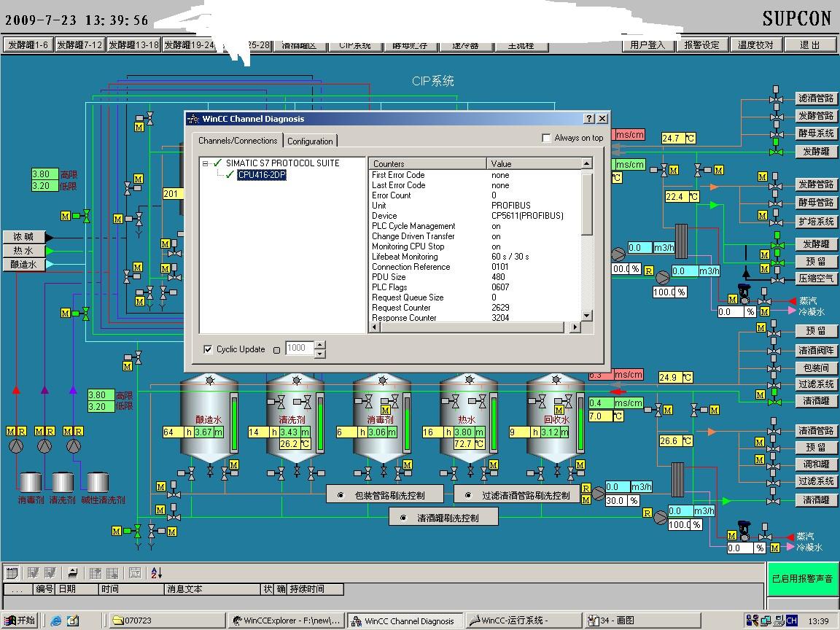Uncheck the Cyclic Update checkbox

tap(208, 349)
